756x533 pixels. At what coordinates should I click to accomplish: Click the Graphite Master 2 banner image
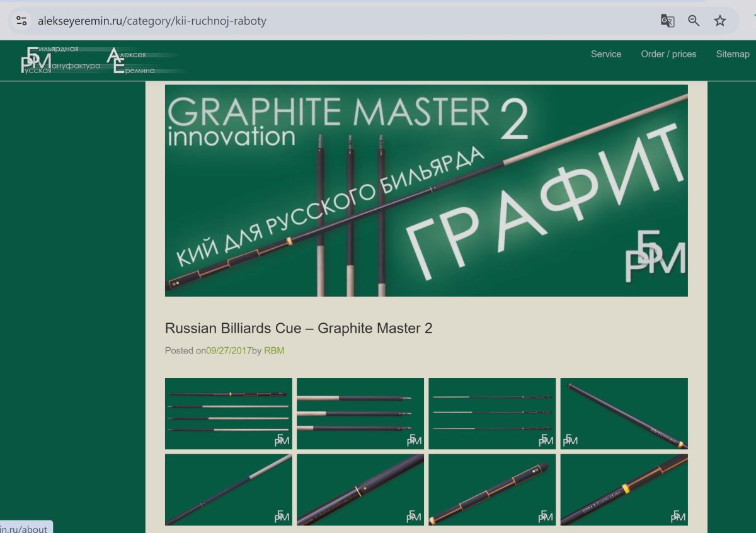426,190
